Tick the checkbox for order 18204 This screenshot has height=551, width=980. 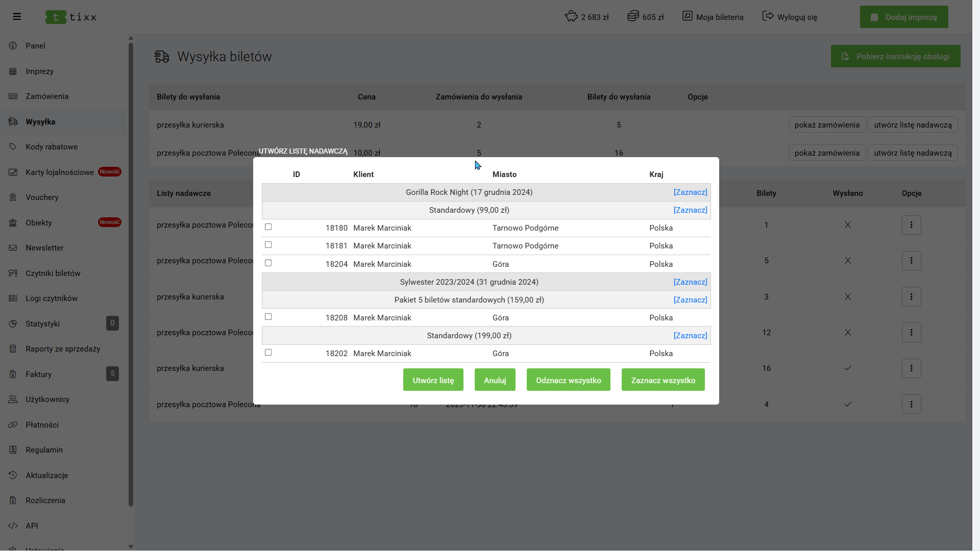268,263
